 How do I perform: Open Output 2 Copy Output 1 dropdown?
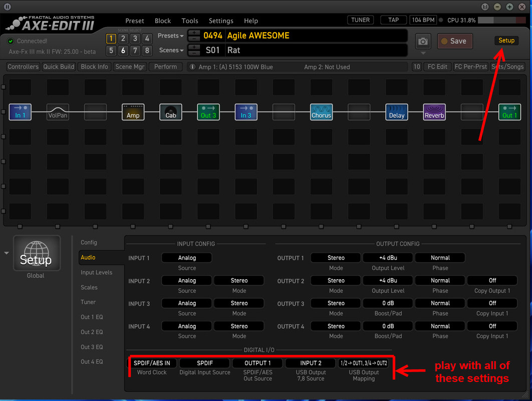492,281
